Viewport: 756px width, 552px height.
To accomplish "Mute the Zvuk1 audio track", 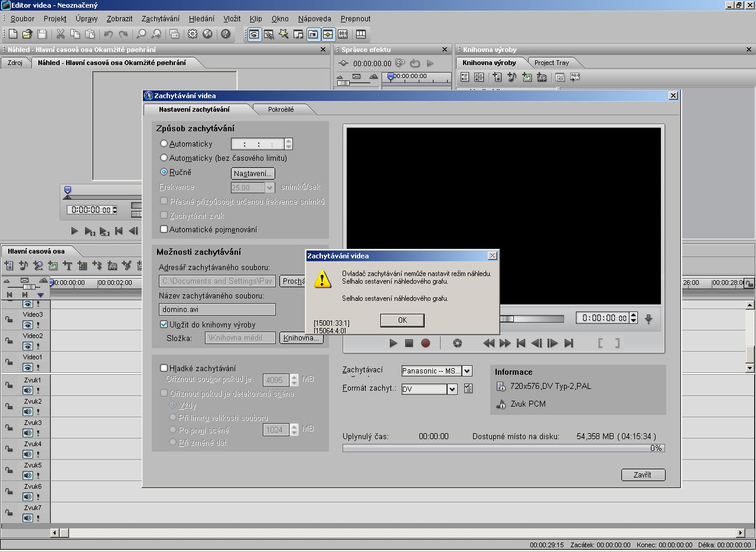I will tap(27, 390).
